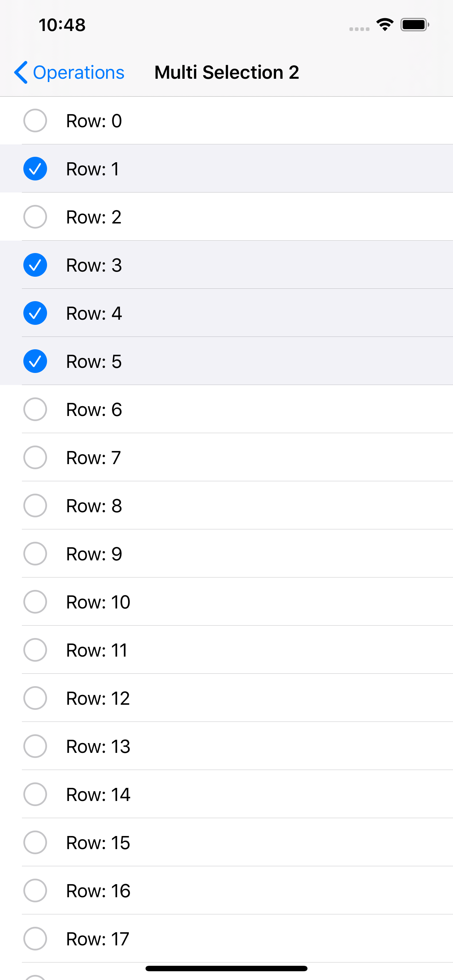Viewport: 453px width, 980px height.
Task: Check the Row: 16 selection circle
Action: [35, 891]
